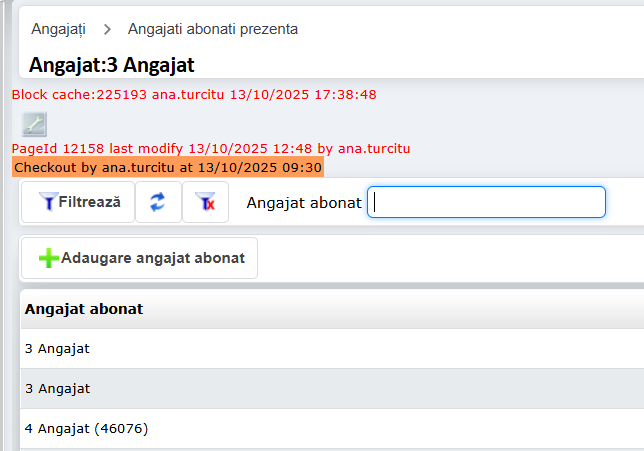Go to Angajați breadcrumb
This screenshot has height=451, width=644.
click(x=58, y=29)
